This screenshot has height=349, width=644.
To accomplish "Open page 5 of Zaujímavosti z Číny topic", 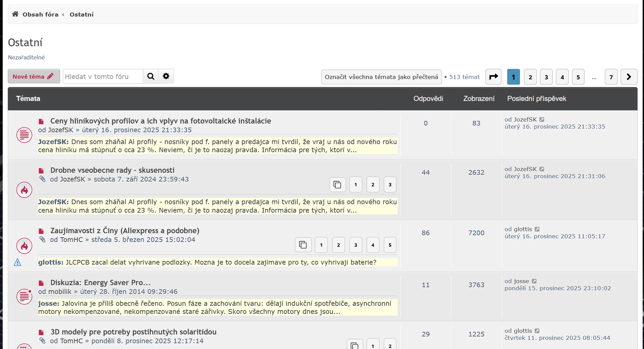I will click(x=390, y=245).
